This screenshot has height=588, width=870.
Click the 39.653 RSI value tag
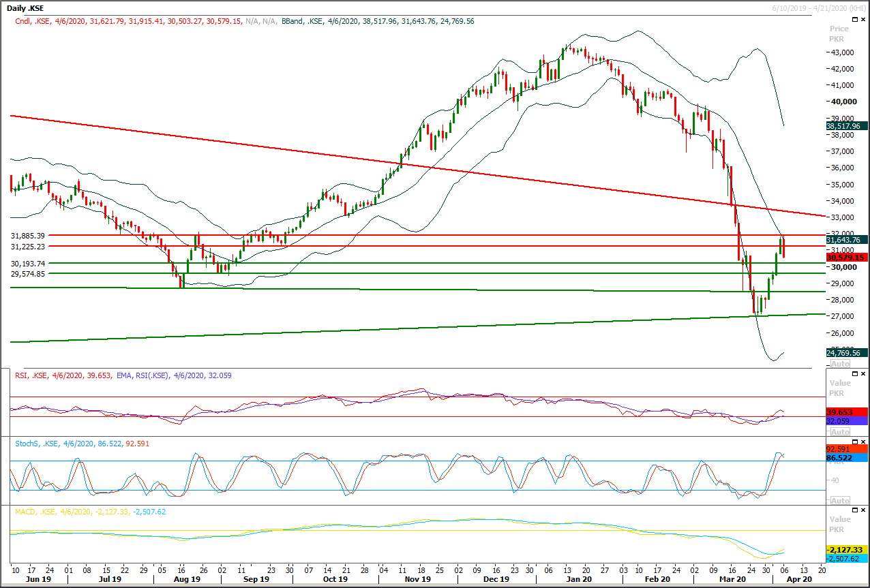pos(847,412)
